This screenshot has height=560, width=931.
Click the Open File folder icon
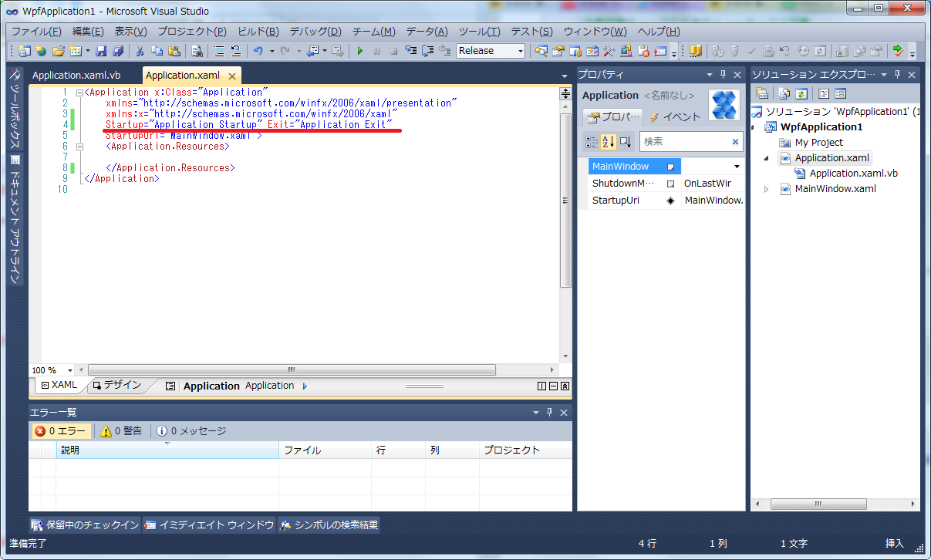click(x=59, y=51)
